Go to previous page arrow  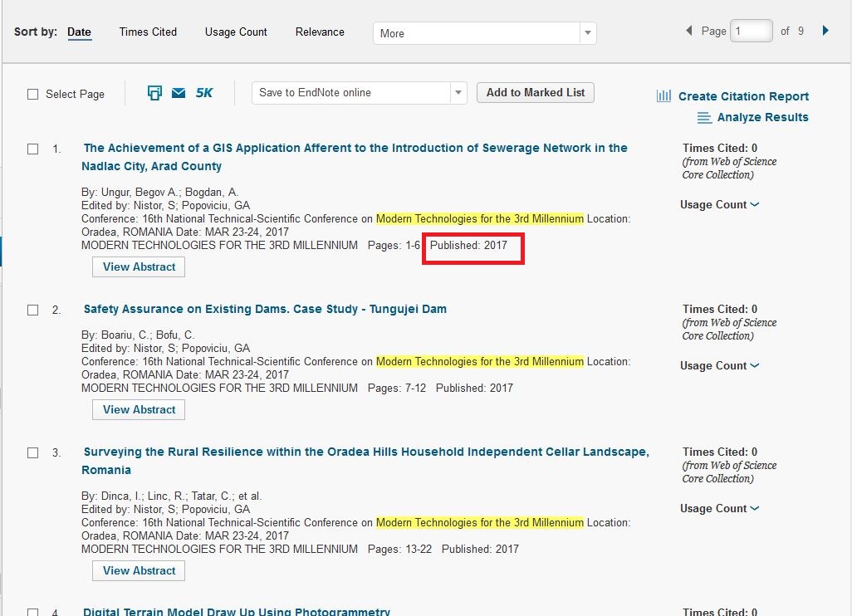click(688, 31)
